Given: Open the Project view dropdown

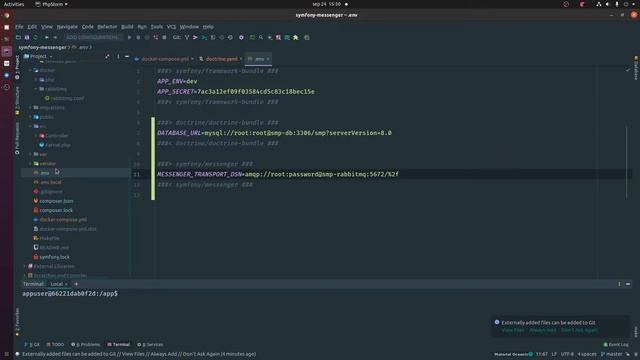Looking at the screenshot, I should [x=39, y=56].
